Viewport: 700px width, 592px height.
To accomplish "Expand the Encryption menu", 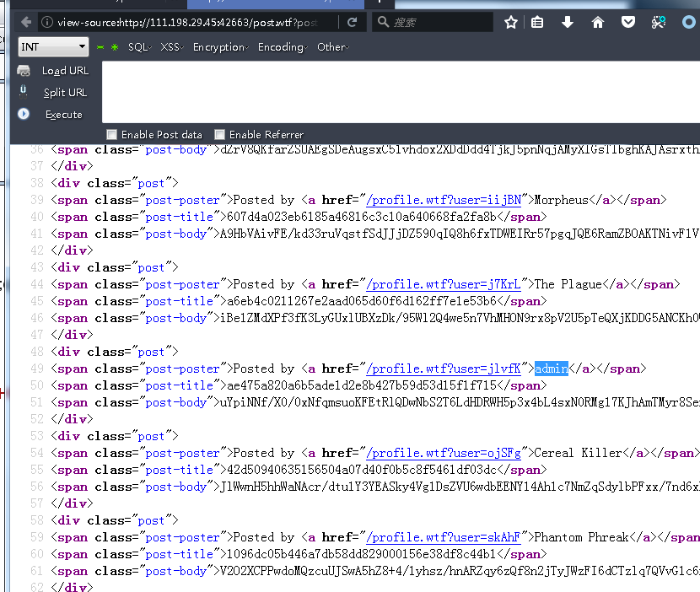I will 218,47.
